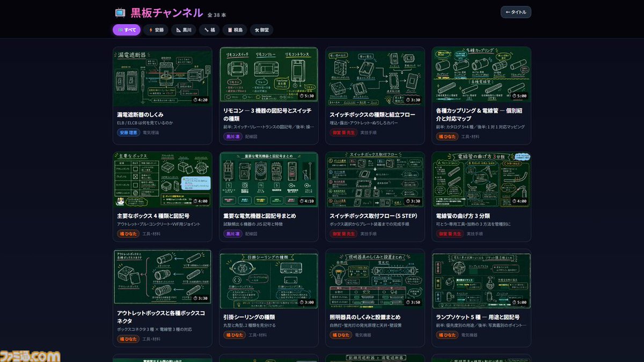
Task: Click the 黒板チャンネル heading
Action: (167, 12)
